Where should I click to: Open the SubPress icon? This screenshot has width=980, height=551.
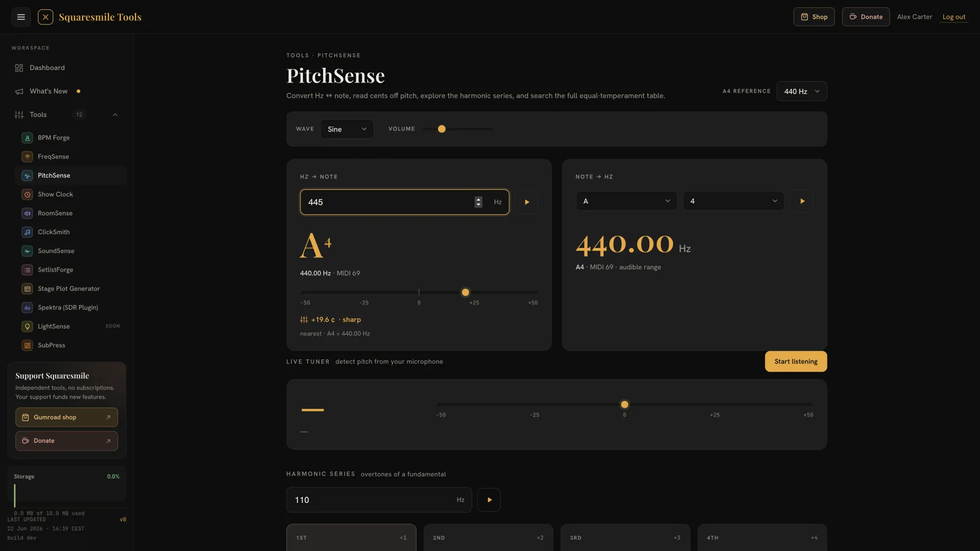tap(27, 345)
